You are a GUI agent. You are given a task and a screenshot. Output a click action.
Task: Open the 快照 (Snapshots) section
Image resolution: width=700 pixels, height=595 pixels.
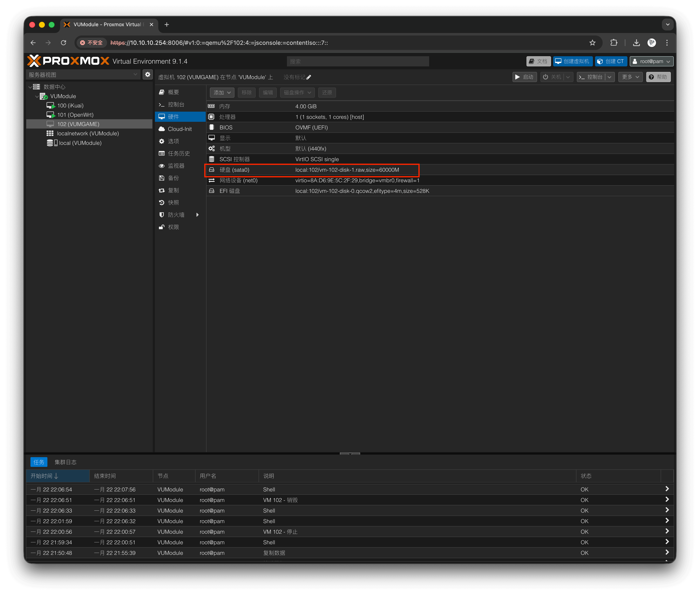tap(173, 202)
